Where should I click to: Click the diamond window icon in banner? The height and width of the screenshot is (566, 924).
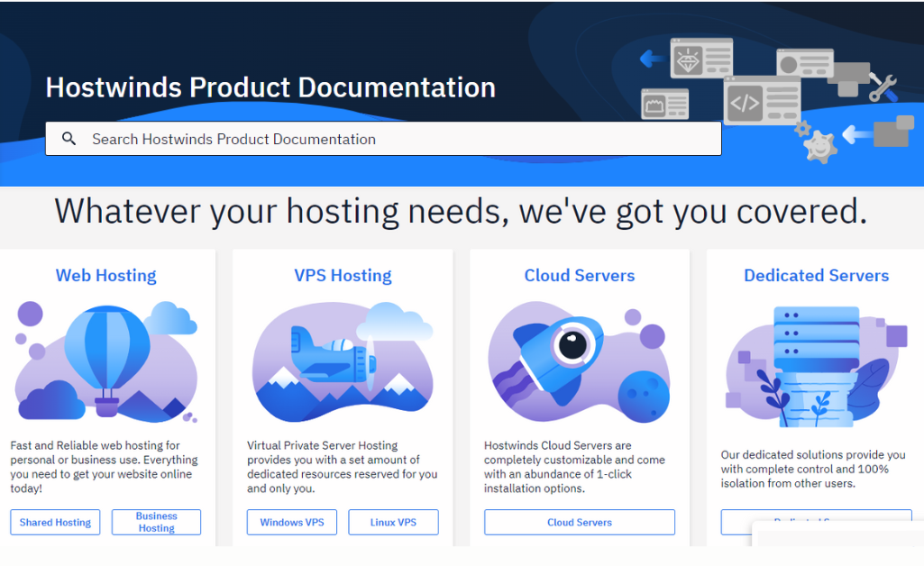(701, 59)
